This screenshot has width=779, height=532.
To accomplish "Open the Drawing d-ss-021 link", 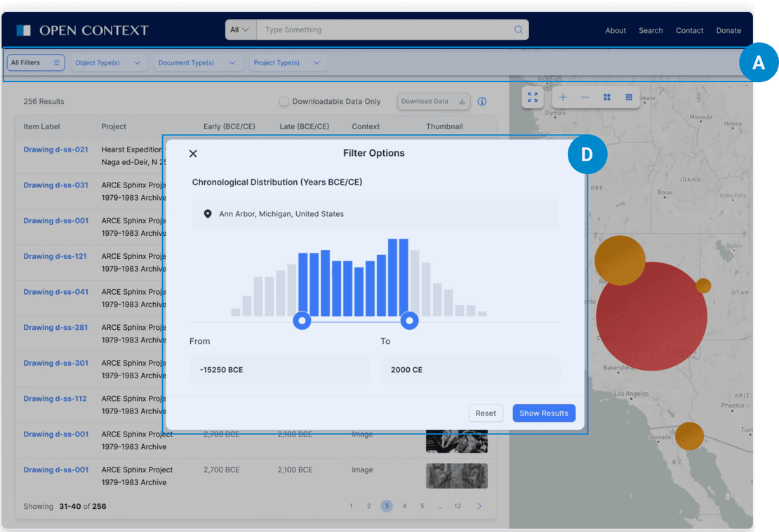I will point(55,149).
